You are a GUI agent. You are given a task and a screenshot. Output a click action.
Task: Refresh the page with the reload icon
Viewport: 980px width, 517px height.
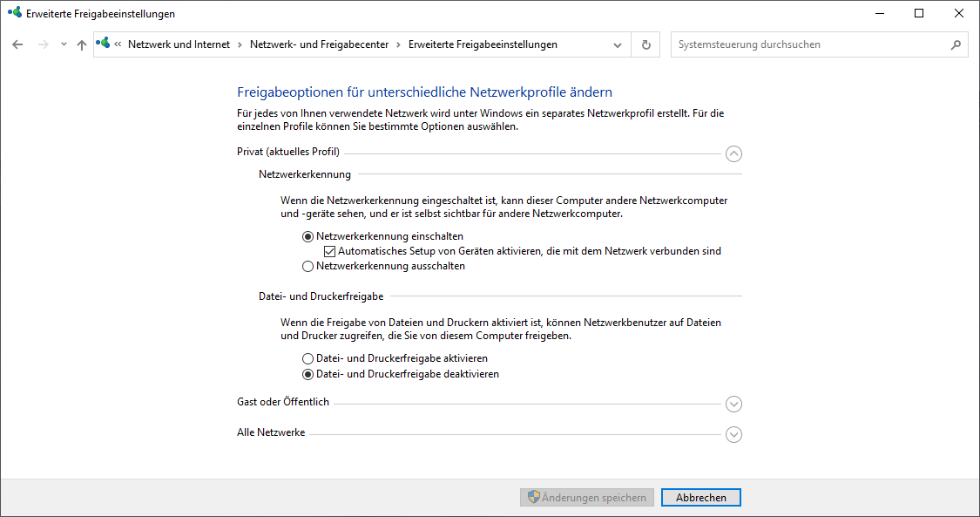point(646,45)
